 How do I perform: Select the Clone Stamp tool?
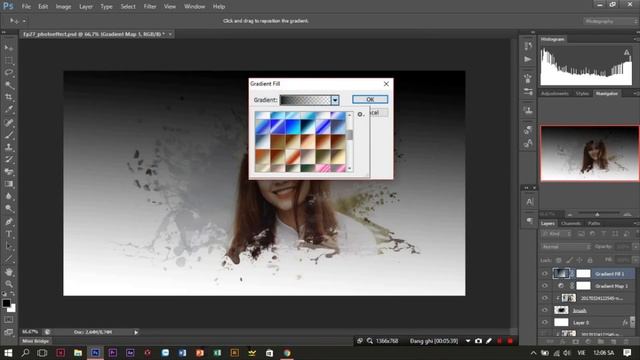click(x=9, y=147)
